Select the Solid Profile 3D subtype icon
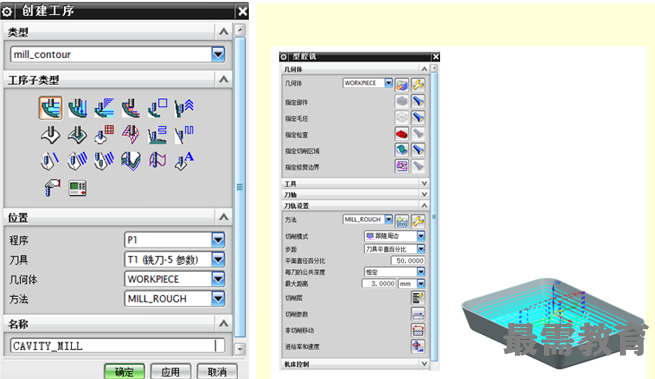 (131, 161)
